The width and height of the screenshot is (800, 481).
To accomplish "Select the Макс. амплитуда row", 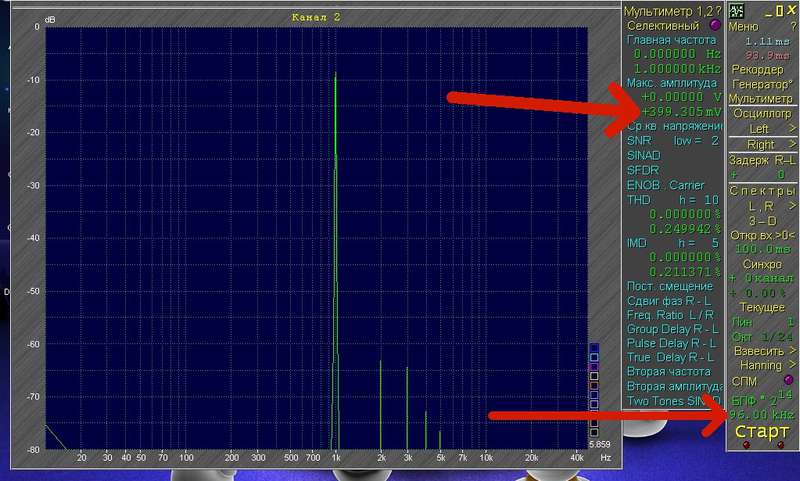I will pos(672,83).
